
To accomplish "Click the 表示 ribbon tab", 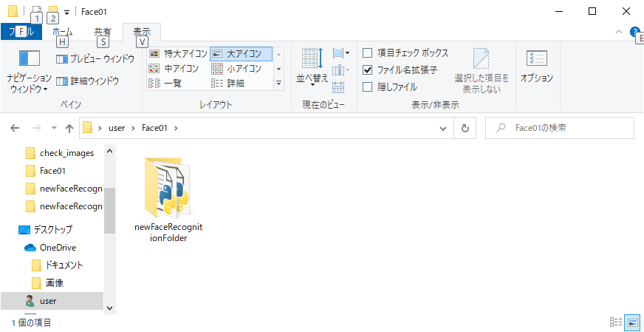I will click(x=142, y=32).
